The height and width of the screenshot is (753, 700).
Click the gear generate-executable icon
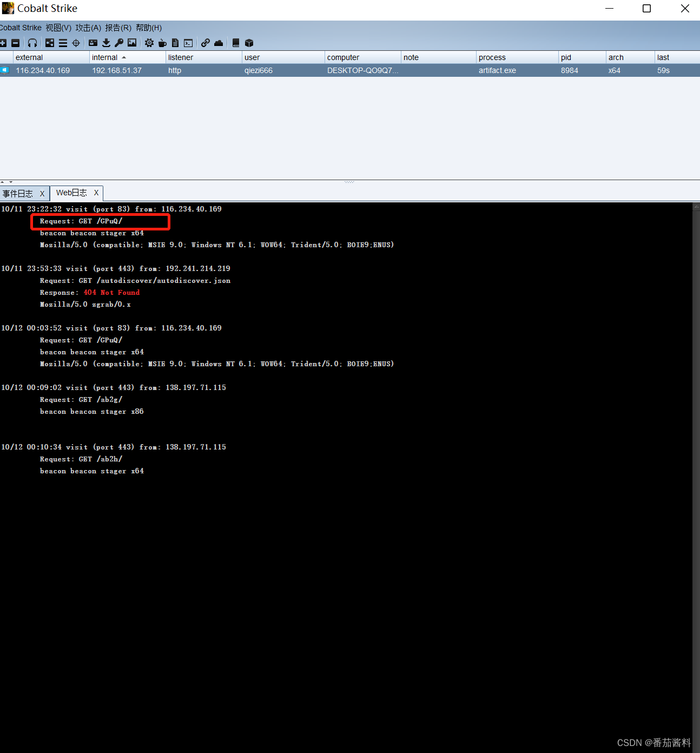pos(149,43)
